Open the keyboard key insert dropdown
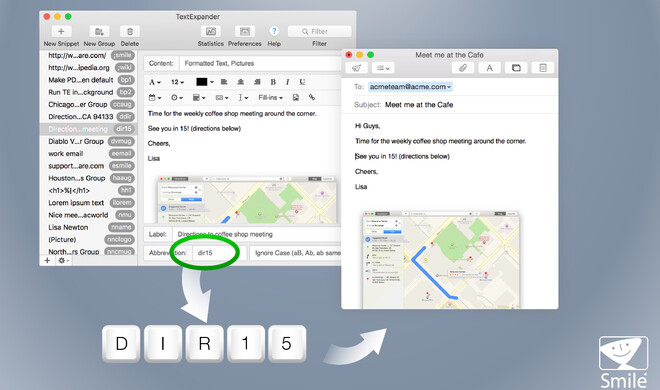The width and height of the screenshot is (660, 390). pyautogui.click(x=222, y=98)
